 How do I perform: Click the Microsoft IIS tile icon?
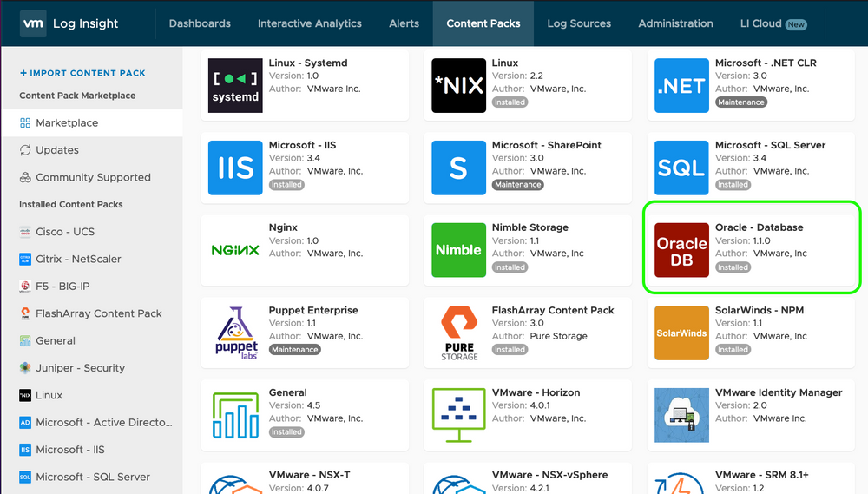(x=235, y=168)
